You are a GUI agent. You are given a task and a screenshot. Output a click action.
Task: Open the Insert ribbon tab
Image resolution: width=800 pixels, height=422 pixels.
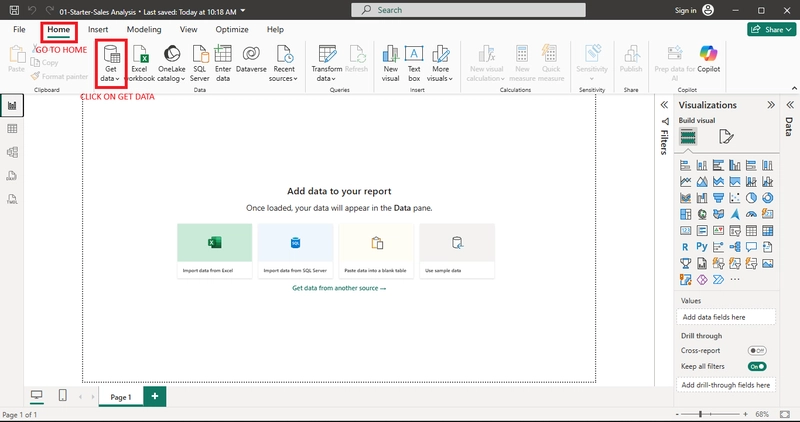[x=98, y=30]
